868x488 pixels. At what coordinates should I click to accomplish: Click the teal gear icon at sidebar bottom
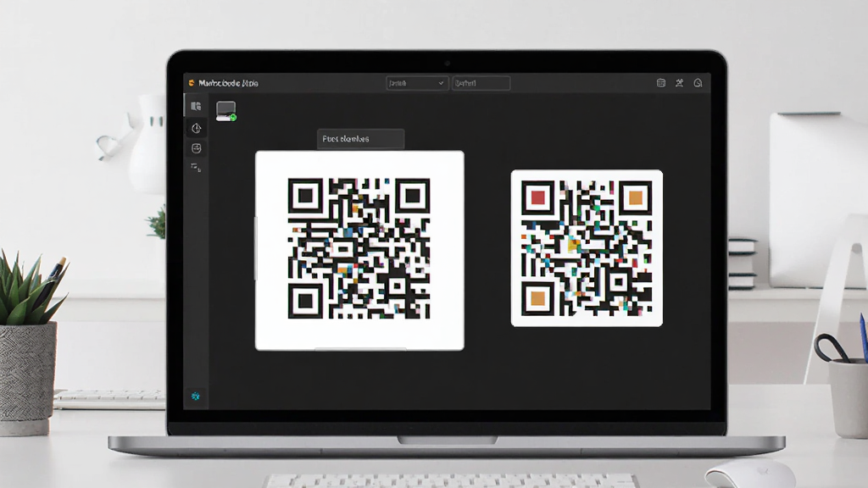point(196,396)
